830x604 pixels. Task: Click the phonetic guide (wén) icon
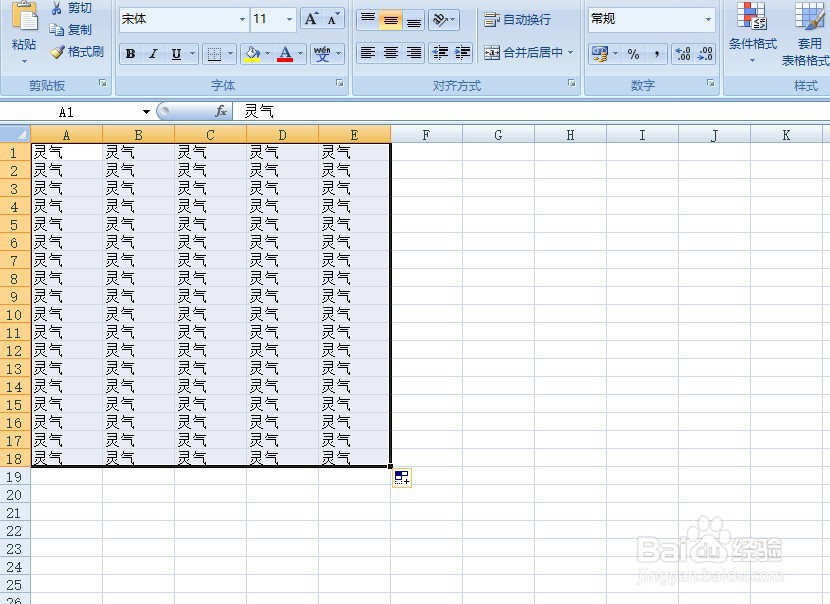[322, 53]
